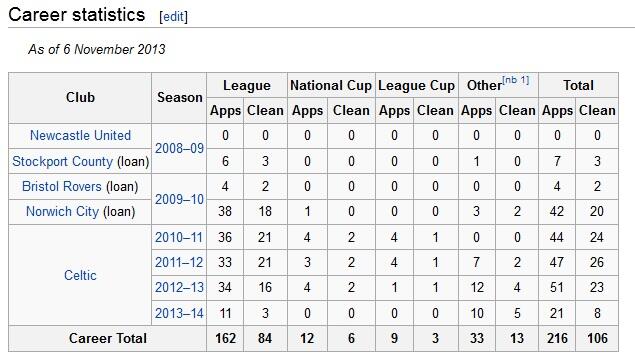
Task: Click the 2012–13 season link
Action: (179, 288)
